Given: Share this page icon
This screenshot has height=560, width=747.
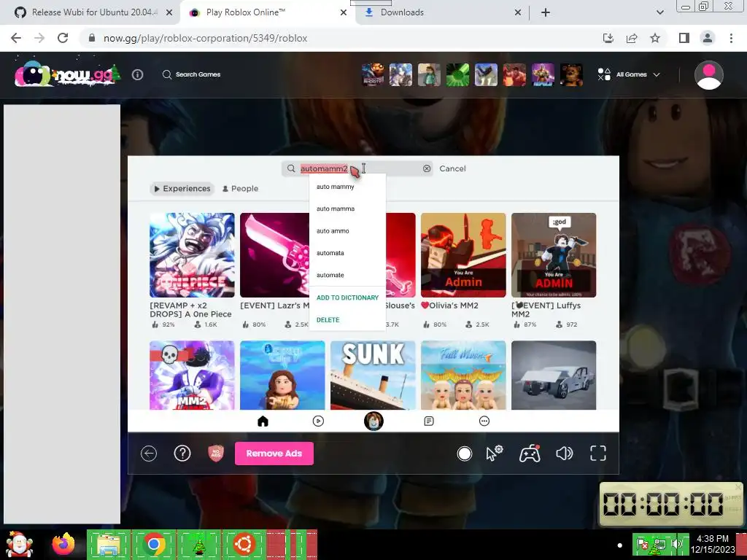Looking at the screenshot, I should pos(632,38).
